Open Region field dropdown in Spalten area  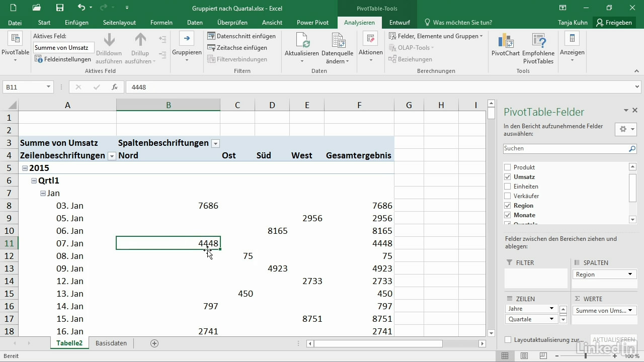click(630, 275)
